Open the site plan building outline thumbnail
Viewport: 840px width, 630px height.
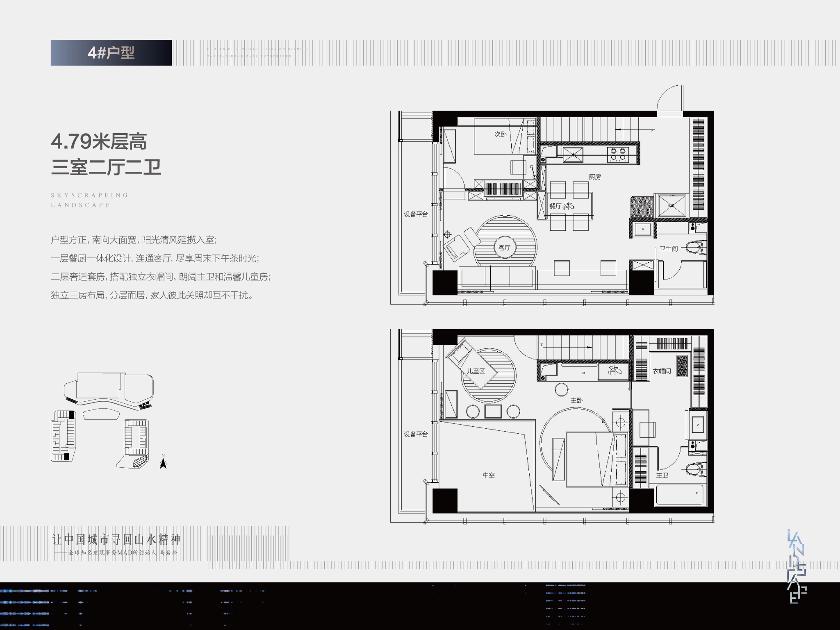(102, 421)
